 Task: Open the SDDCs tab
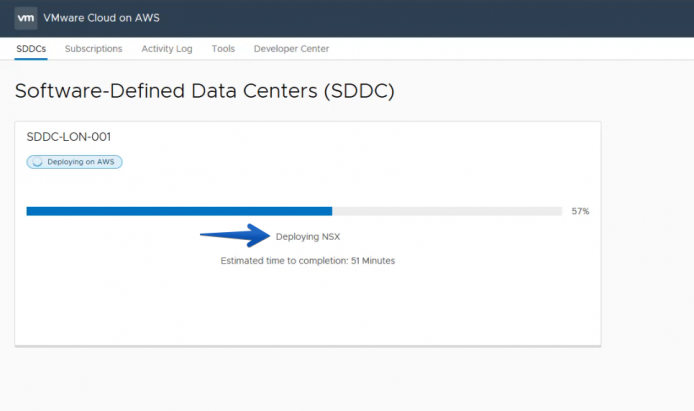click(x=31, y=49)
